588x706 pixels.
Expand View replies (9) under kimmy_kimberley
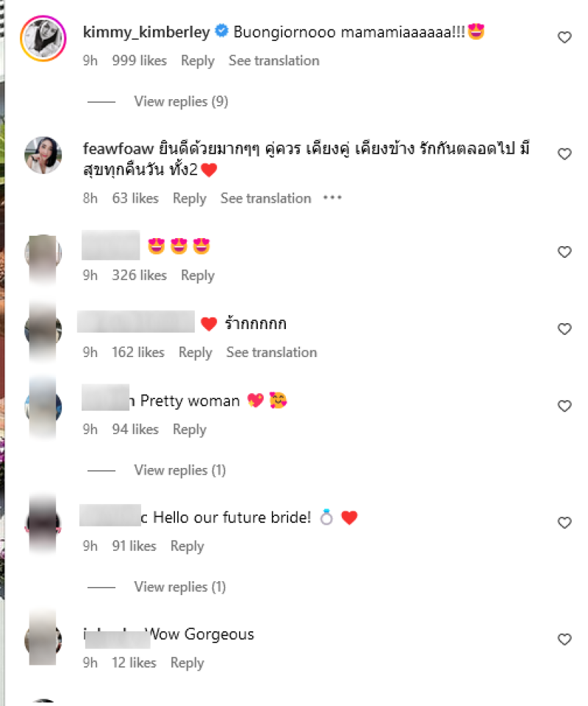181,101
